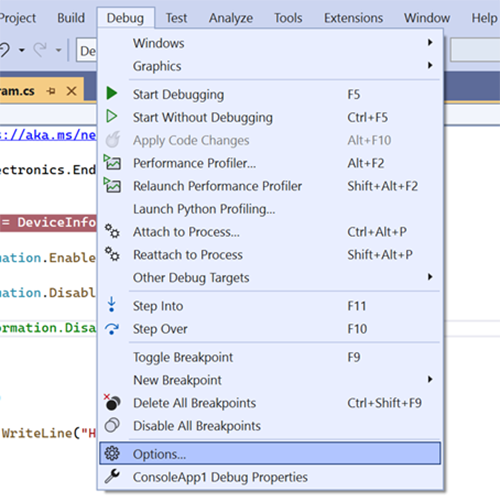Select Reattach to Process entry
Screen dimensions: 500x502
(x=270, y=255)
